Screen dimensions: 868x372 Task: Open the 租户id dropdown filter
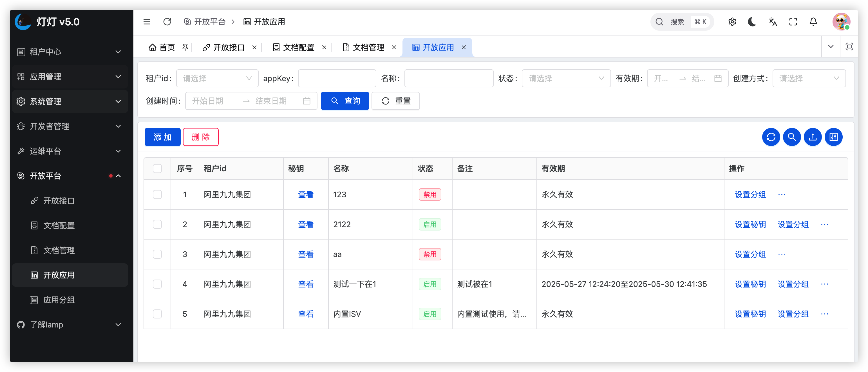(x=217, y=79)
